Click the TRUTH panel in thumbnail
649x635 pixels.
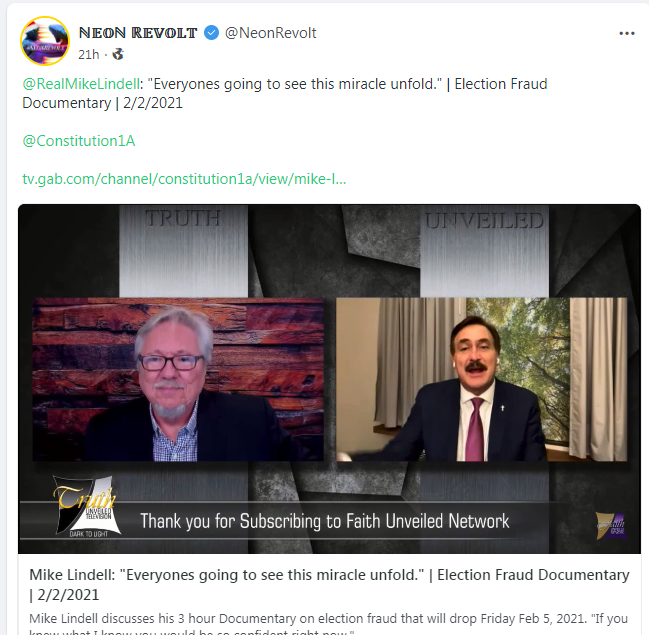[183, 251]
